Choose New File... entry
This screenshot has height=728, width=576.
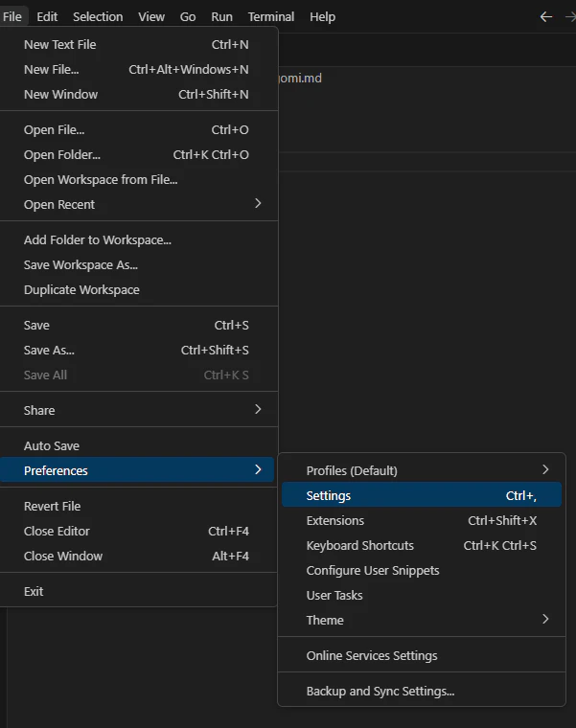139,70
